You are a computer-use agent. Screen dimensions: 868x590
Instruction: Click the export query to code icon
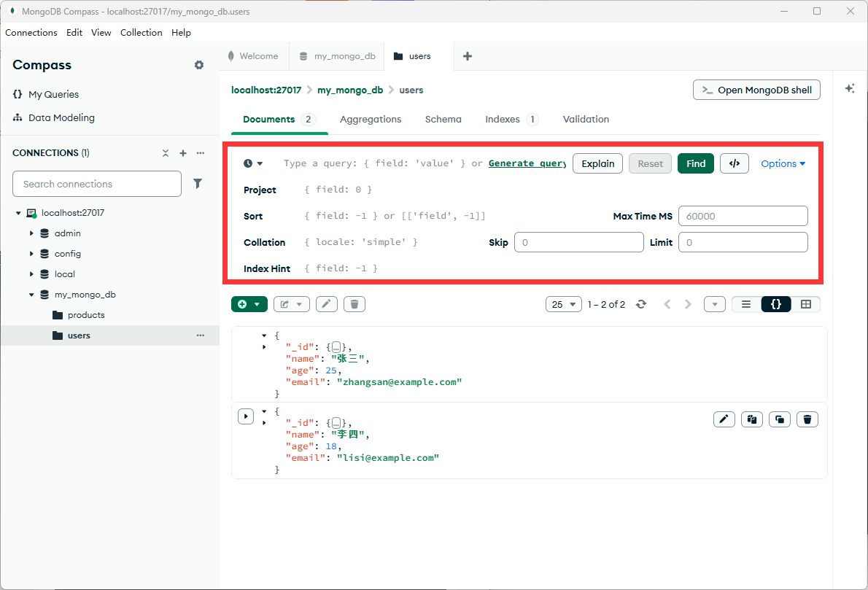[x=735, y=163]
